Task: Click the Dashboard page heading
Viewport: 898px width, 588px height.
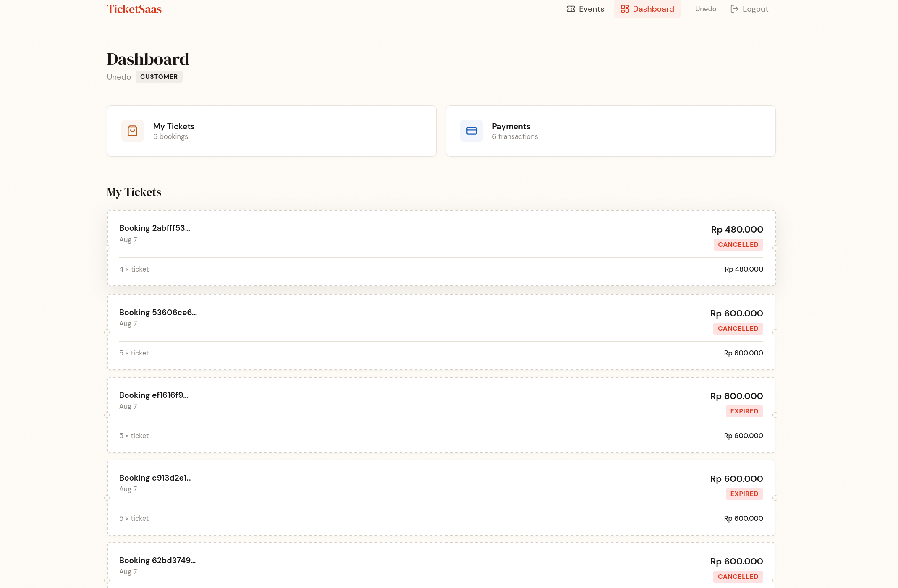Action: 148,59
